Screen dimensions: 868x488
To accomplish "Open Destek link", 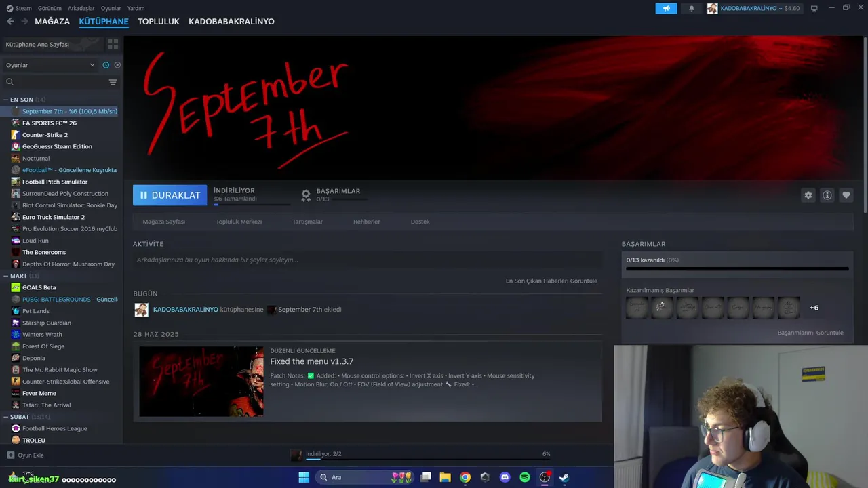I will coord(420,222).
